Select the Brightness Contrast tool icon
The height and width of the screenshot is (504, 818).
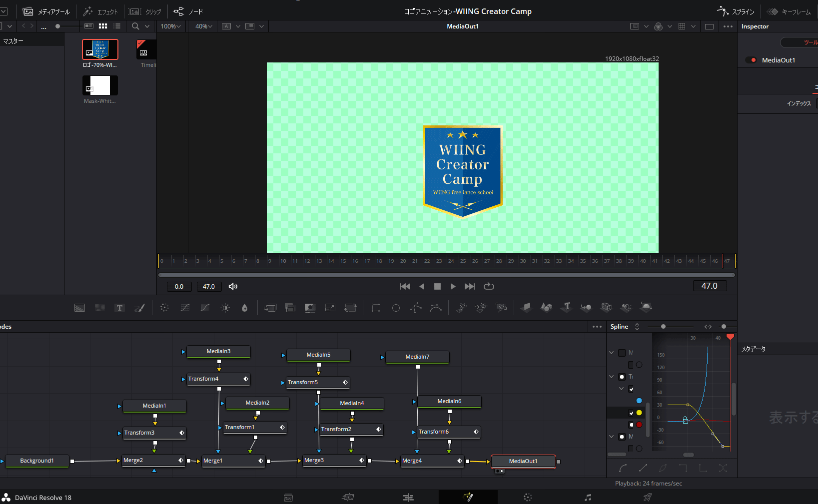225,308
